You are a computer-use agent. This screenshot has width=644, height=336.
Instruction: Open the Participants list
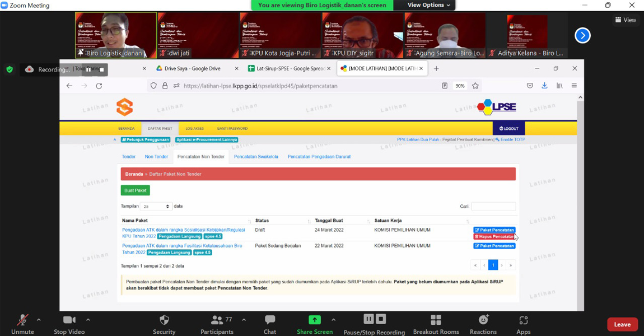pyautogui.click(x=217, y=320)
